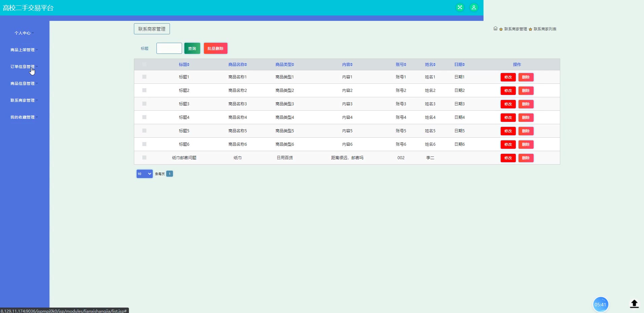Click the 修改 button for row 标题3
644x313 pixels.
(508, 104)
